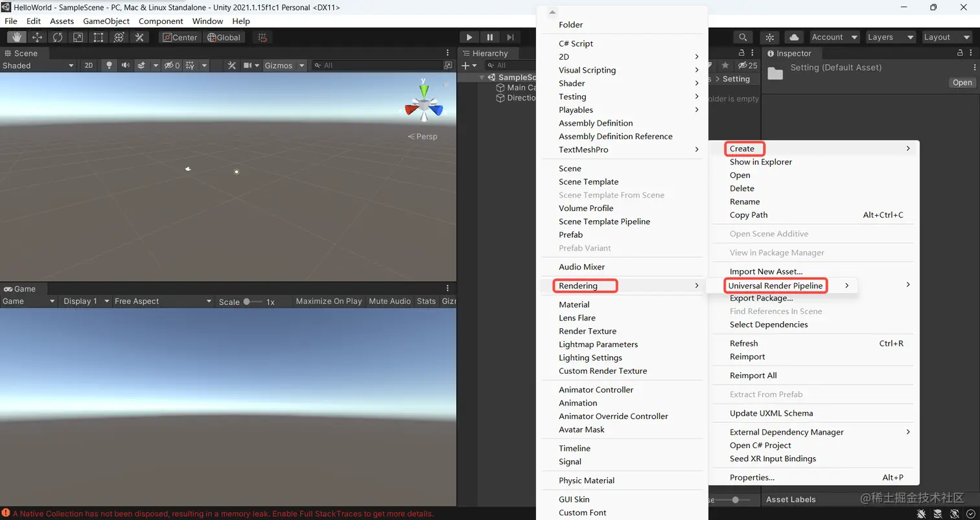Select the Move tool
The height and width of the screenshot is (520, 980).
(x=37, y=37)
